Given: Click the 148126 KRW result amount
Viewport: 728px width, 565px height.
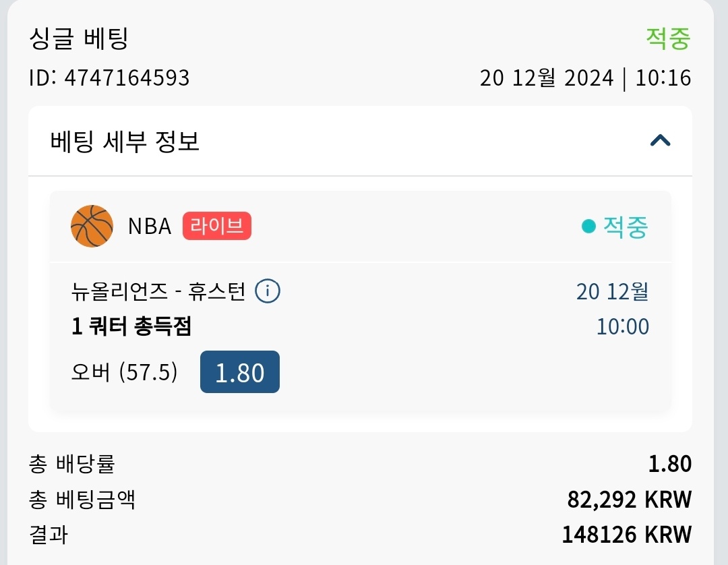Looking at the screenshot, I should pos(626,535).
